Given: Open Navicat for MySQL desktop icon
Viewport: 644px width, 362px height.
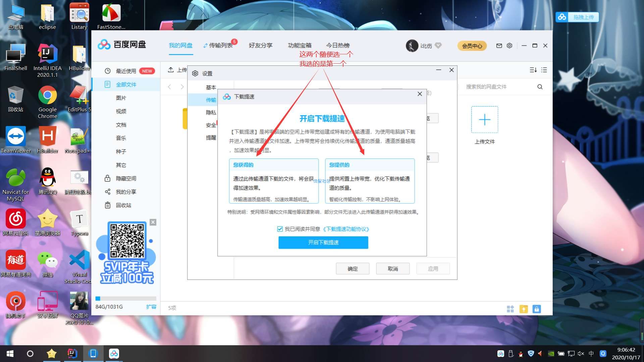Looking at the screenshot, I should tap(16, 185).
